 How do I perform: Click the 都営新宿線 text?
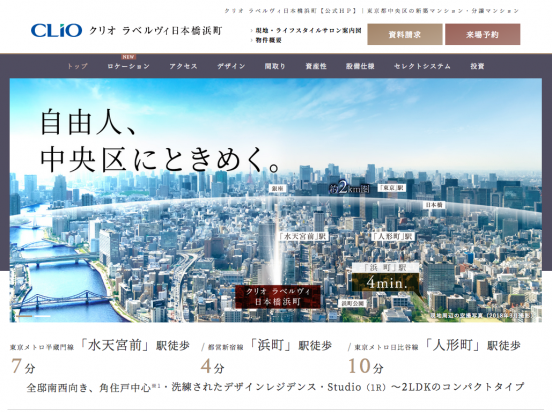[225, 348]
